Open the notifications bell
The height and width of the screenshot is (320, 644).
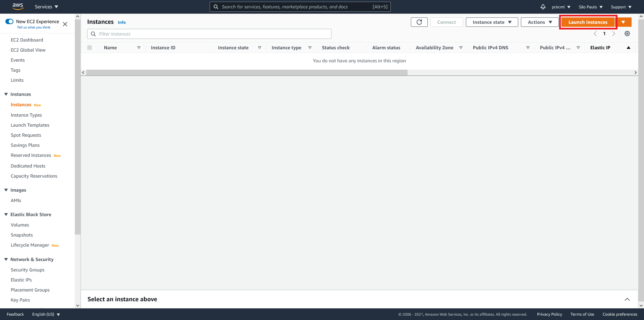(x=543, y=7)
